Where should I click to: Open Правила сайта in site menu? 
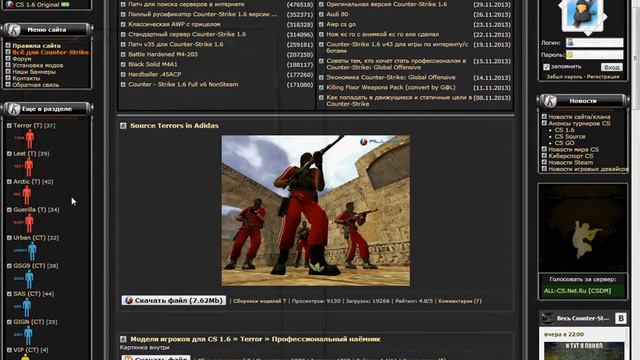[x=36, y=46]
